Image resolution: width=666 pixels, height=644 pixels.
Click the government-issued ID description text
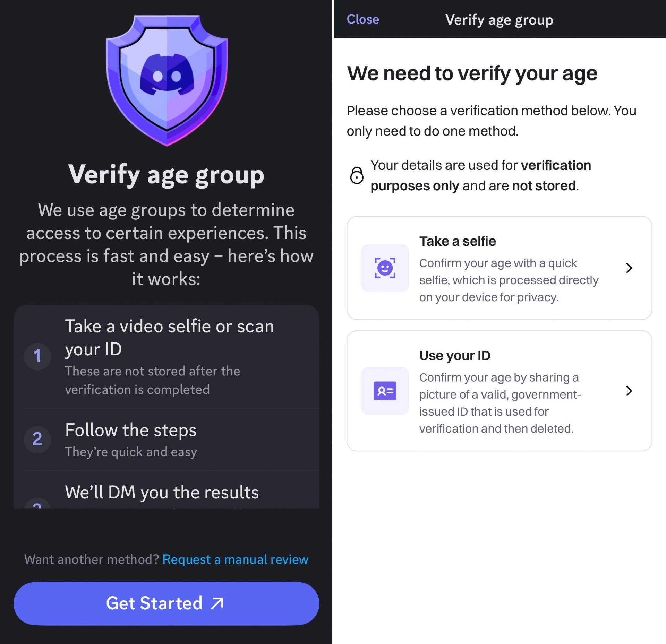click(499, 403)
